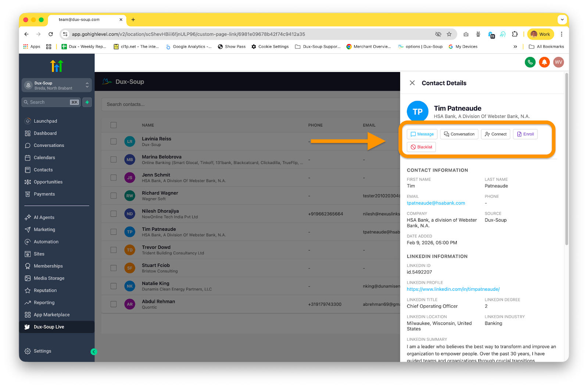Reload the page in the browser

click(x=51, y=34)
